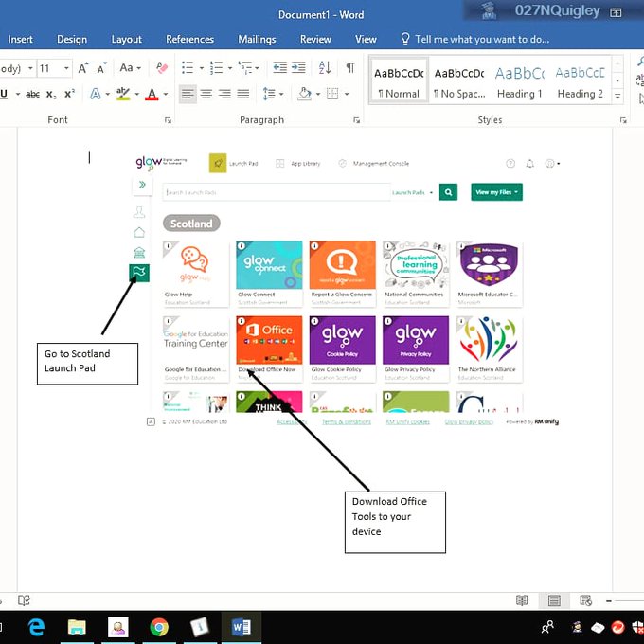Decrease paragraph indent
The height and width of the screenshot is (644, 644).
[280, 68]
